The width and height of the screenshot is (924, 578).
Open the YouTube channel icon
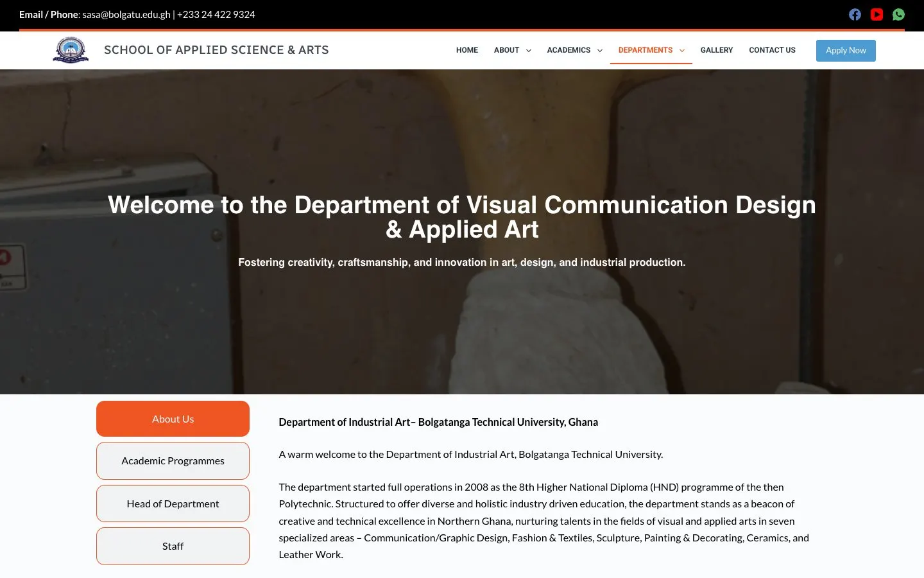[877, 14]
